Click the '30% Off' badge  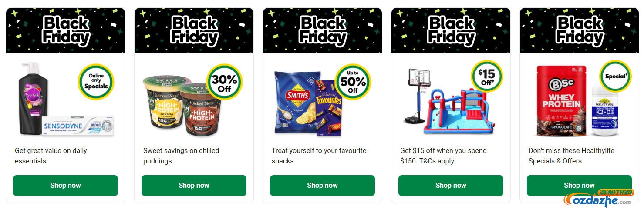coord(224,82)
